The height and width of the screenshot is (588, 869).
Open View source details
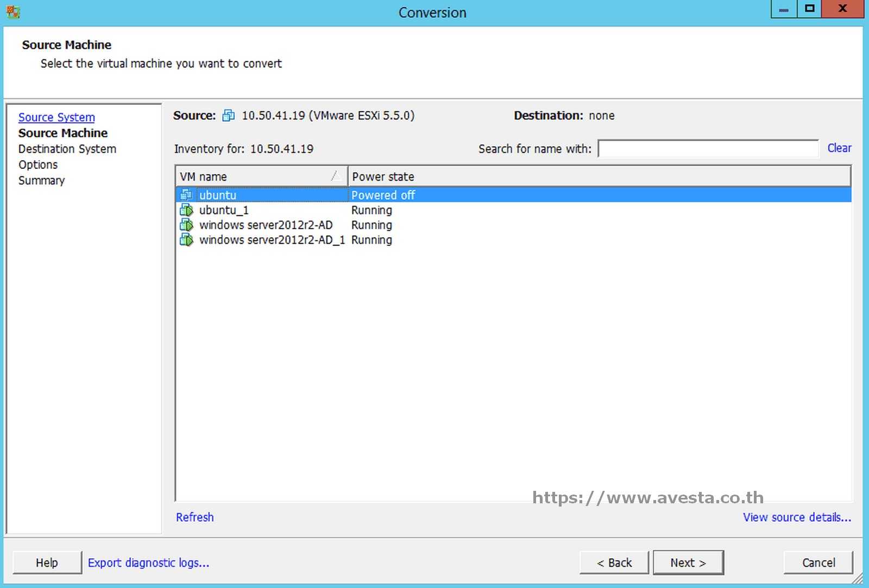(x=797, y=517)
